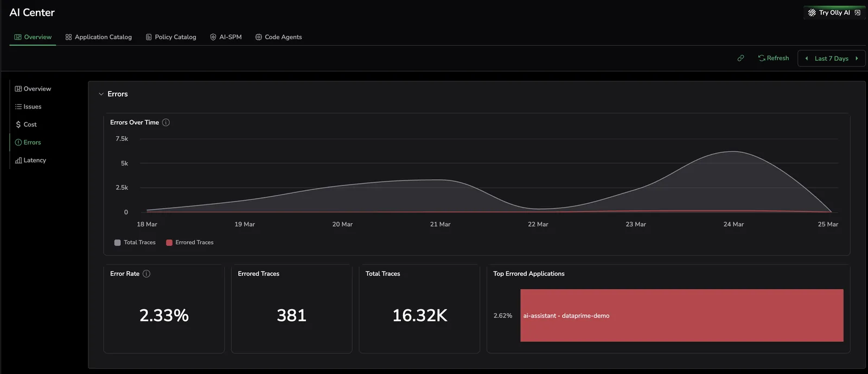The image size is (868, 374).
Task: Click the 21 Mar chart axis label
Action: click(x=440, y=224)
